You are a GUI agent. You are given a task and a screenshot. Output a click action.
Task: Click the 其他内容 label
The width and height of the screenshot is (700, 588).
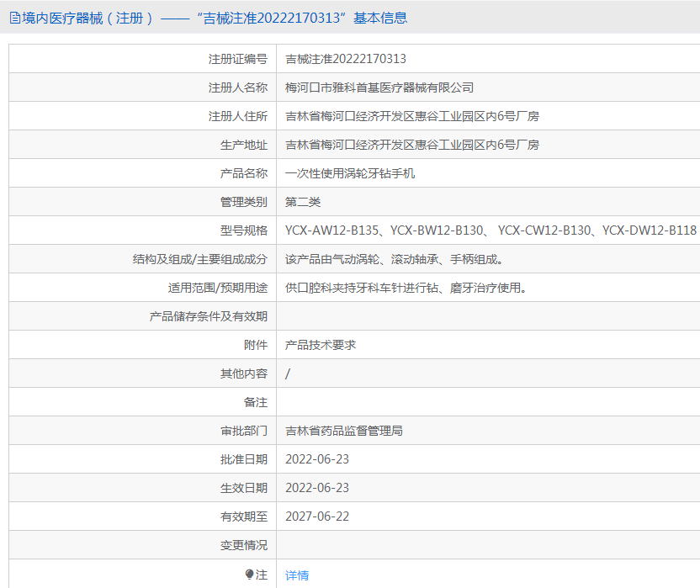click(x=244, y=373)
